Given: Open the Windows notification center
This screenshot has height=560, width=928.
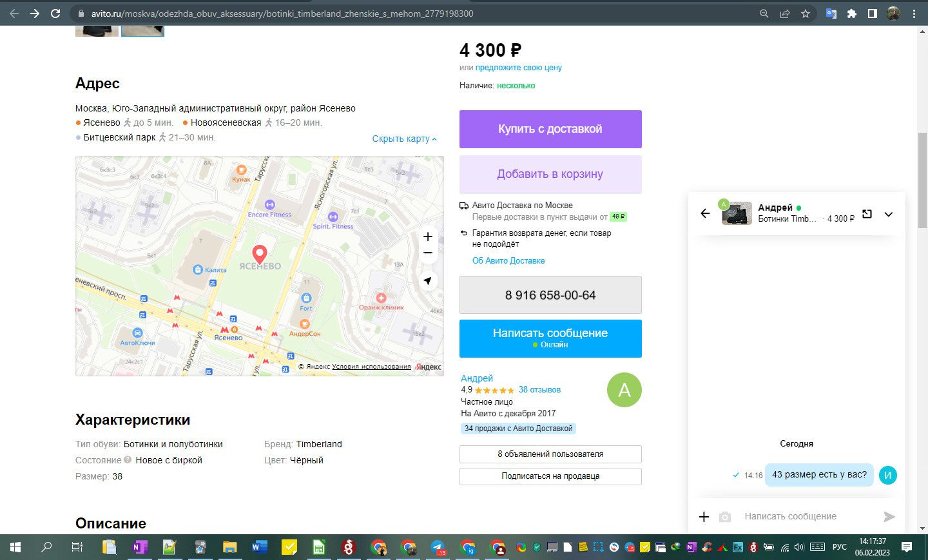Looking at the screenshot, I should click(x=907, y=547).
